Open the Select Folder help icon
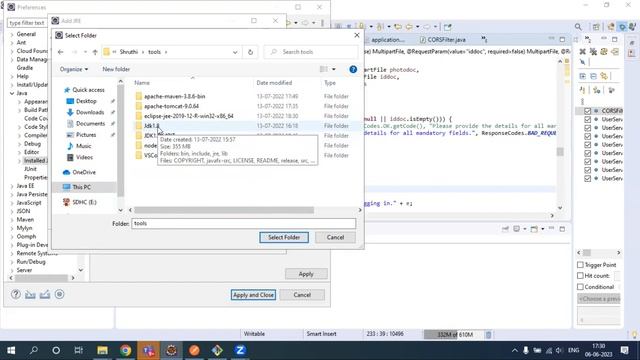The image size is (640, 360). (353, 69)
